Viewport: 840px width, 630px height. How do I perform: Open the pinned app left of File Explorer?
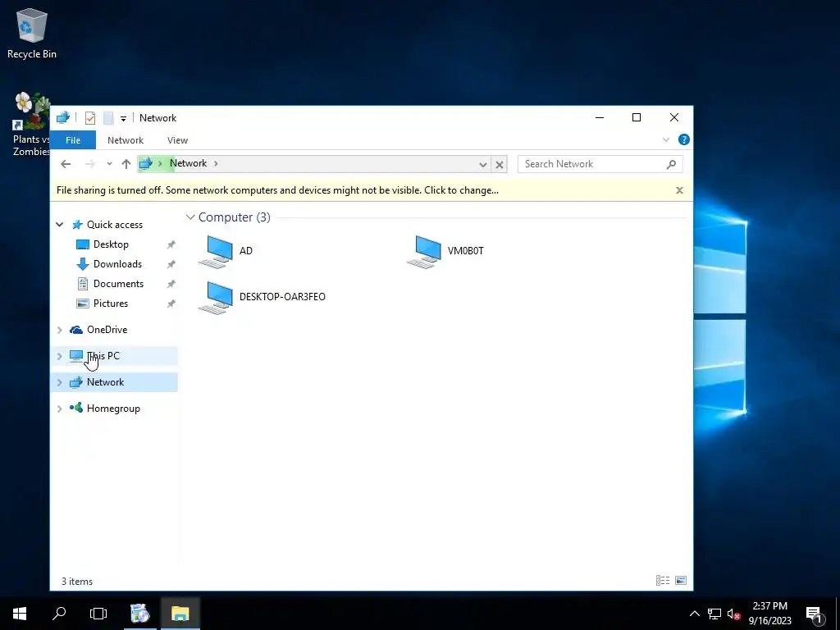pyautogui.click(x=140, y=614)
